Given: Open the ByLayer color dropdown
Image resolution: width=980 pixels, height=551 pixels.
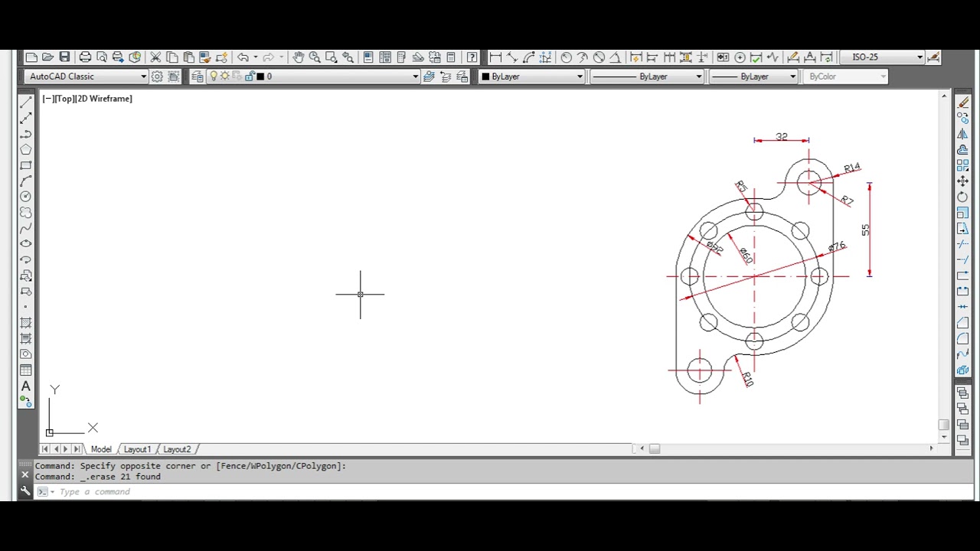Looking at the screenshot, I should [531, 77].
